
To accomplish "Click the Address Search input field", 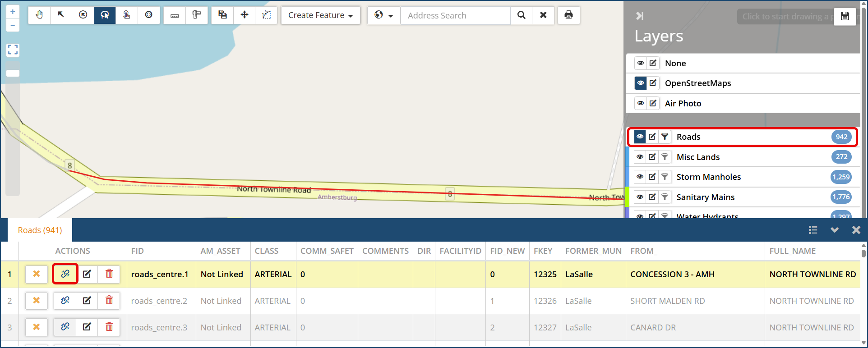I will coord(456,15).
